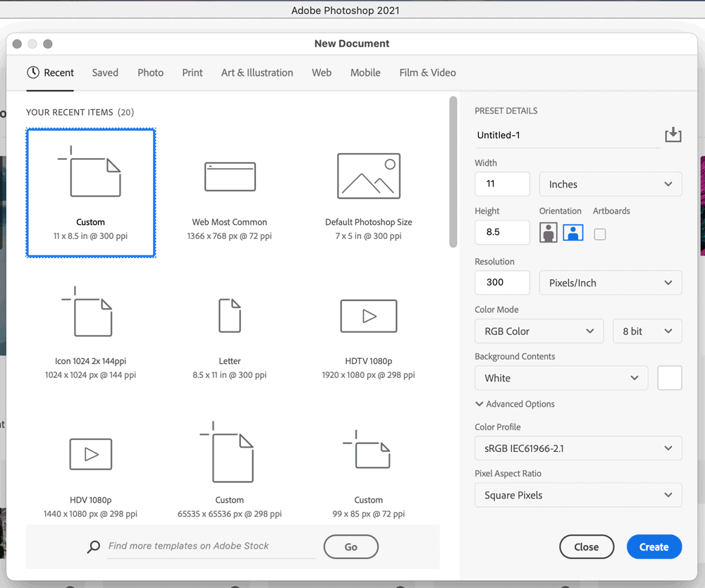Open the Art & Illustration tab
Screen dimensions: 705x588
[257, 73]
